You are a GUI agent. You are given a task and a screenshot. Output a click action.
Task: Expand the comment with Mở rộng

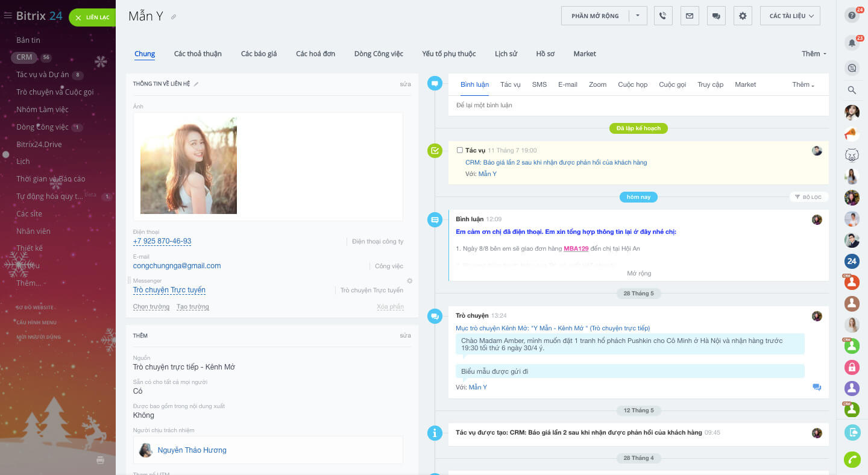coord(639,273)
